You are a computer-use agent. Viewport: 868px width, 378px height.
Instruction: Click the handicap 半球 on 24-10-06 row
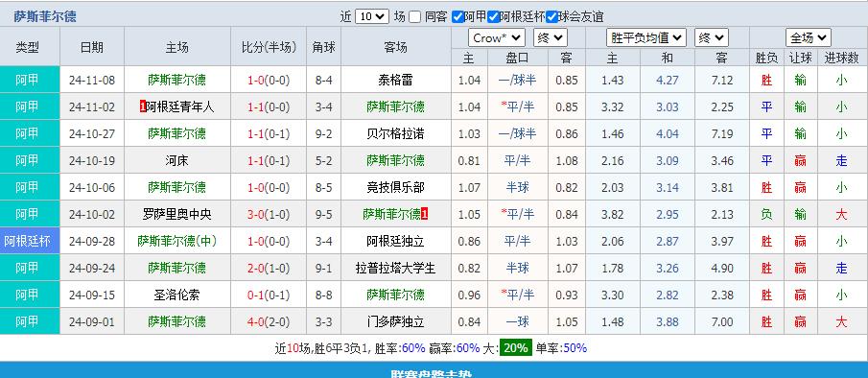pyautogui.click(x=518, y=188)
